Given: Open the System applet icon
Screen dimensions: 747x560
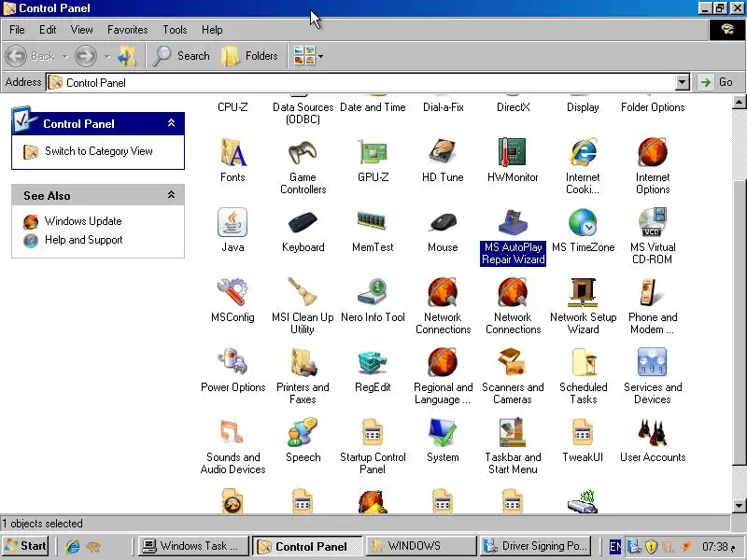Looking at the screenshot, I should click(443, 432).
